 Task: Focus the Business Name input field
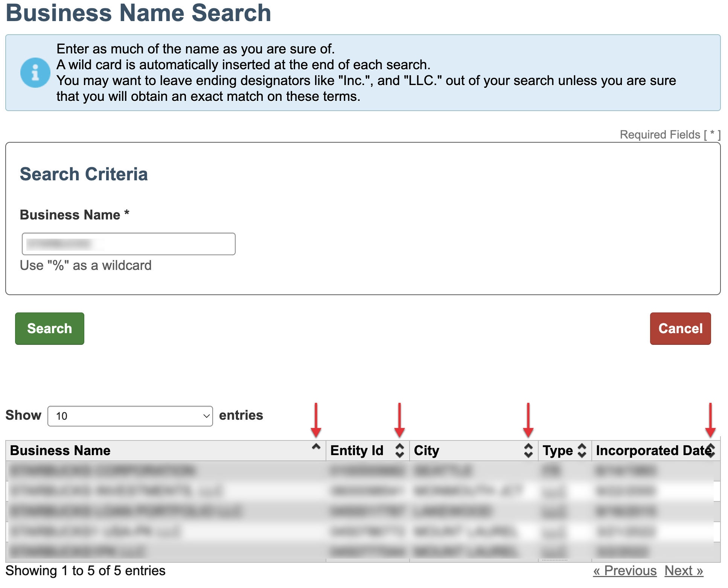(x=128, y=244)
